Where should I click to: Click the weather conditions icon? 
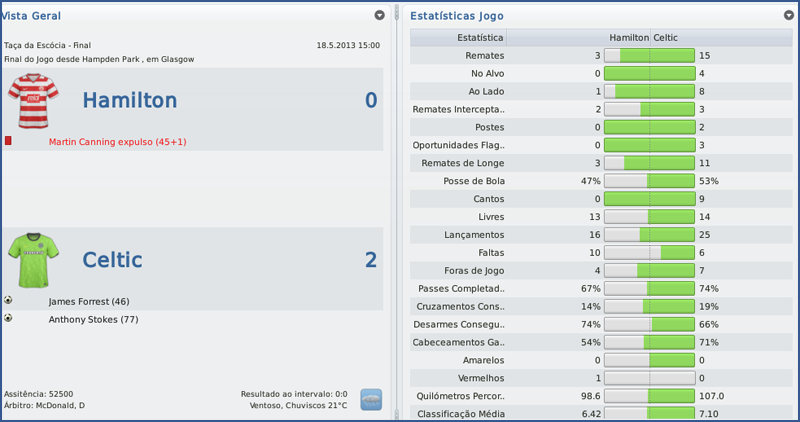coord(371,399)
